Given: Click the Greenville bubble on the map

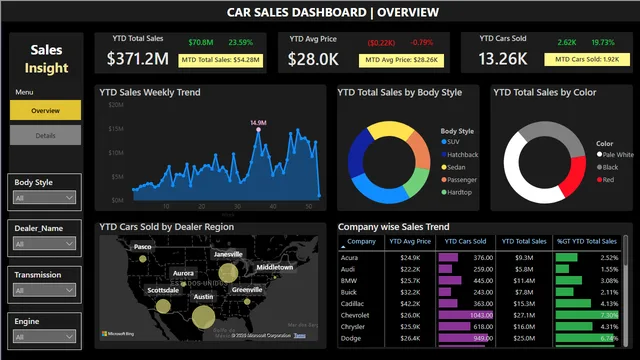Looking at the screenshot, I should coord(247,302).
